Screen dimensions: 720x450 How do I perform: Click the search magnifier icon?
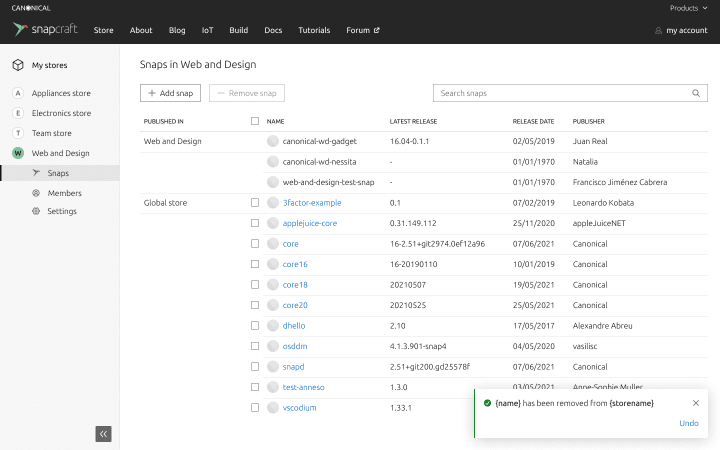[x=696, y=93]
